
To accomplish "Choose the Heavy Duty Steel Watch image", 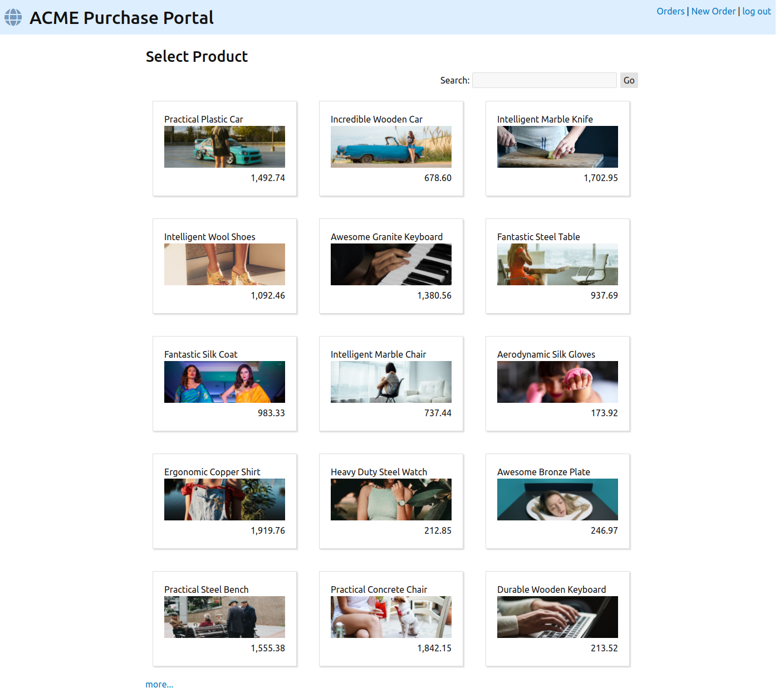I will [x=391, y=499].
